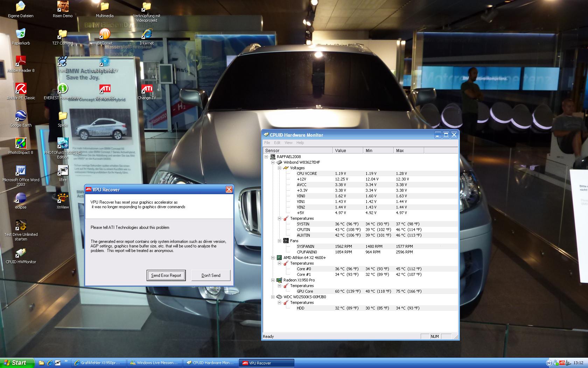Close the VPU Recover dialog
588x368 pixels.
click(229, 190)
